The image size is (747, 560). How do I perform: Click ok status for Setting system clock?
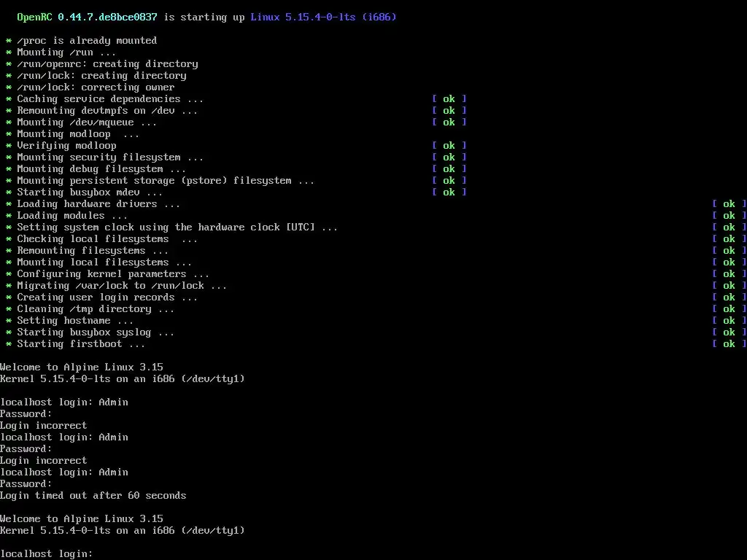(729, 227)
